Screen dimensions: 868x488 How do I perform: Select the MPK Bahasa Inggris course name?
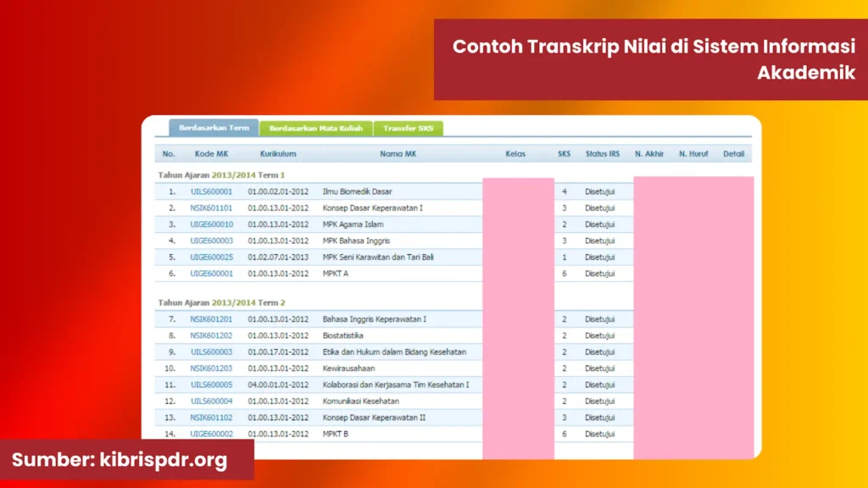[x=357, y=241]
